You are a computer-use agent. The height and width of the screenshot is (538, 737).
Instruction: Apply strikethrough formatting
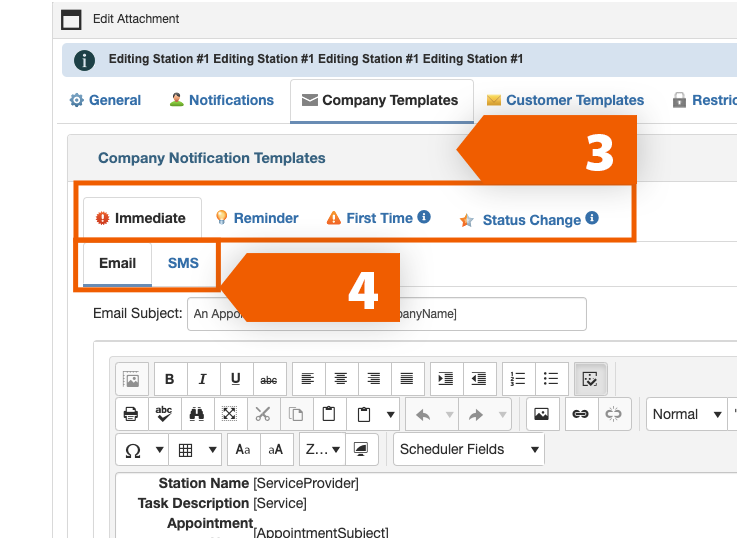point(268,379)
